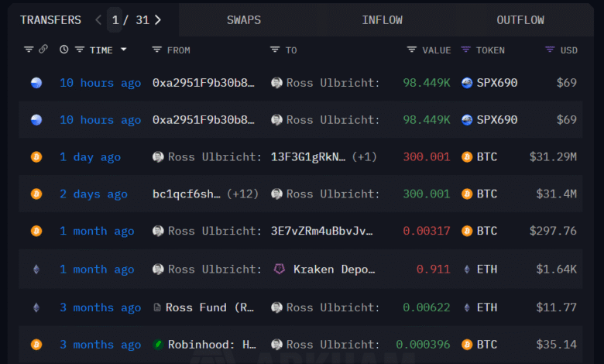Click address 0xa2951F9b30b8… in first row
The image size is (604, 364).
(204, 83)
